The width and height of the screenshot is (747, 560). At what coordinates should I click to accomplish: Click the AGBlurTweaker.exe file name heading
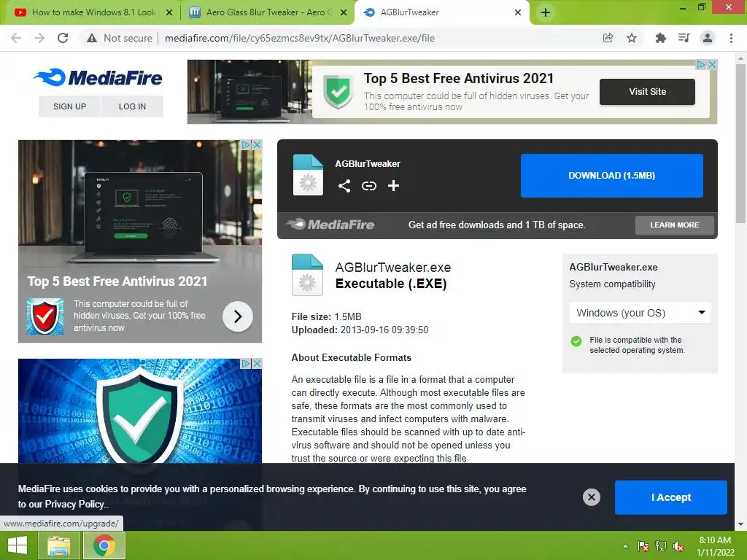click(393, 267)
